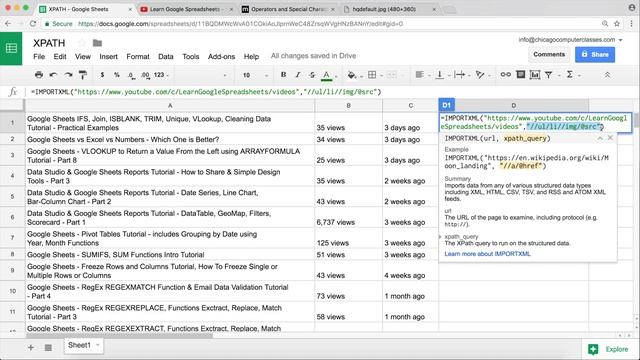Open the Add-ons menu
This screenshot has height=360, width=640.
point(221,57)
